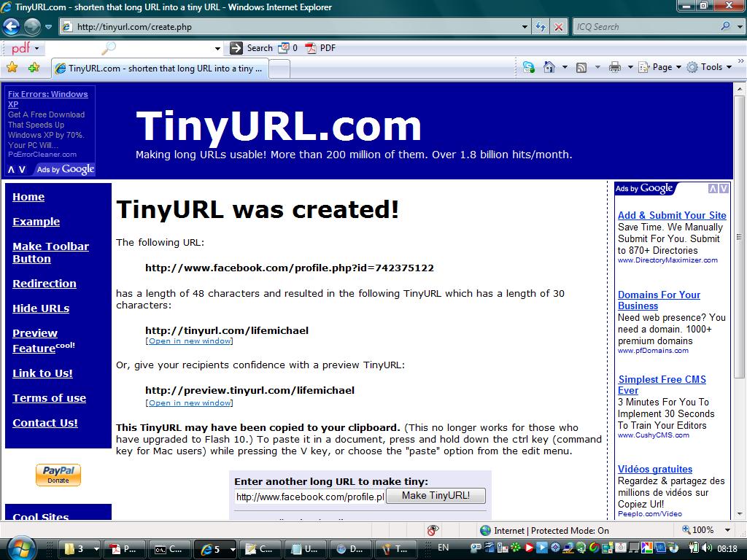Click the red Stop loading icon

coord(558,27)
